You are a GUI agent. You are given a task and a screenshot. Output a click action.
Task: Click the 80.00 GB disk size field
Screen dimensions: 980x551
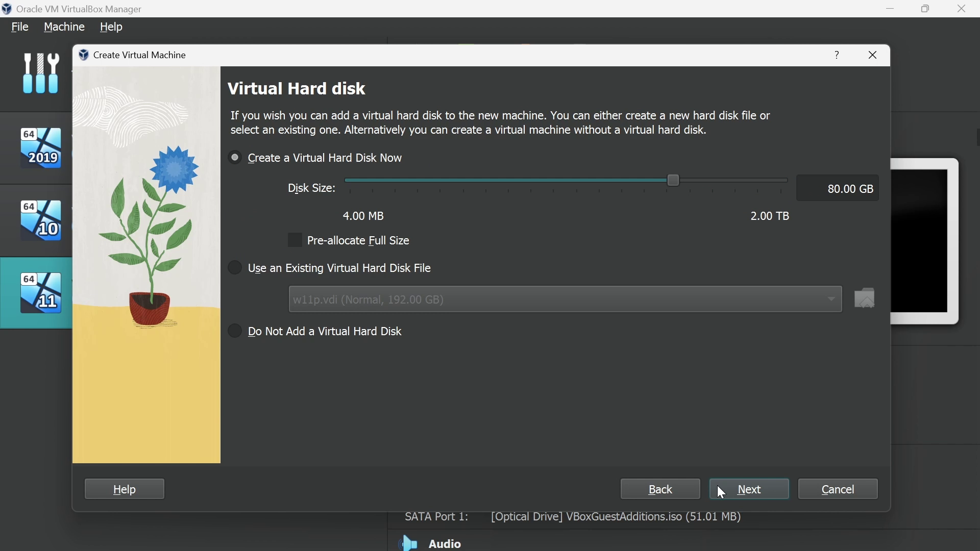(838, 189)
